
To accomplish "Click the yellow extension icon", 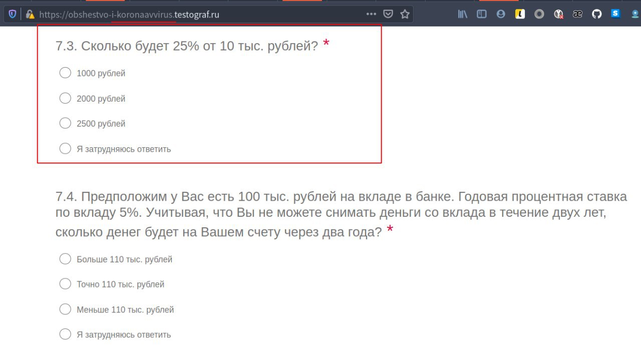I will point(520,14).
